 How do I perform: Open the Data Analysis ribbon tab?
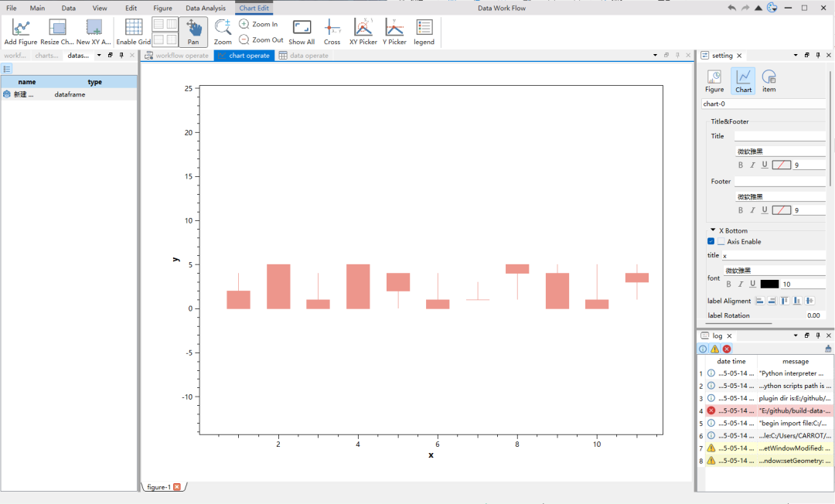click(x=206, y=8)
